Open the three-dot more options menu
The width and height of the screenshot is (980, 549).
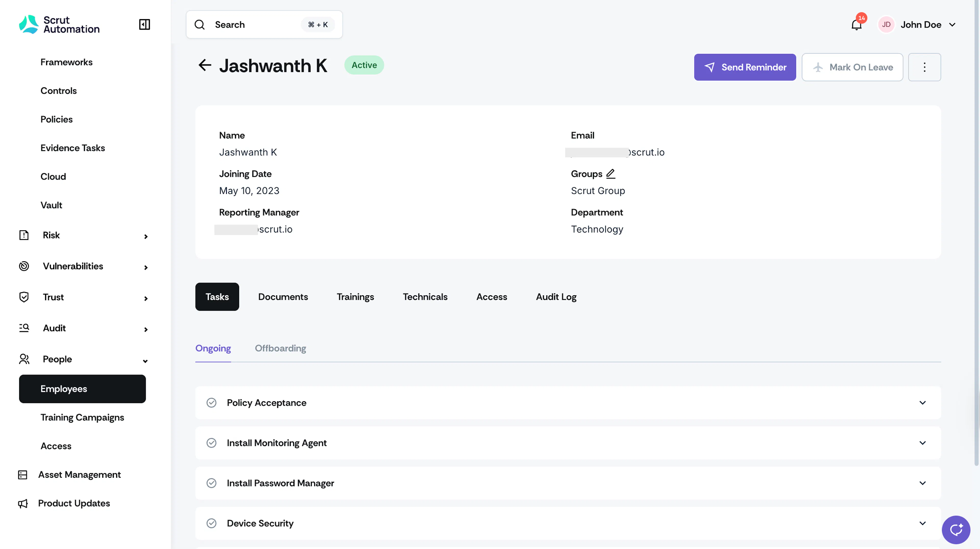pyautogui.click(x=924, y=67)
